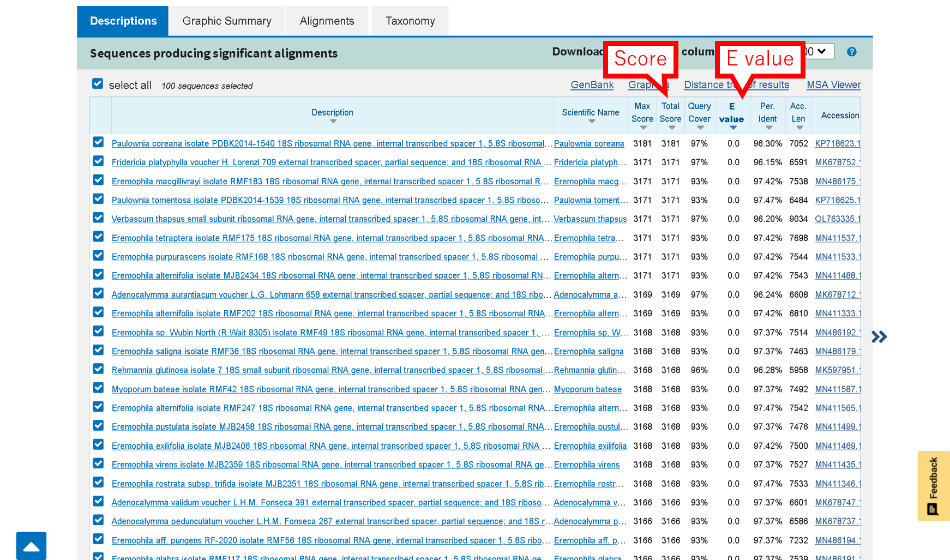
Task: Click the double-chevron next page arrow
Action: [x=879, y=337]
